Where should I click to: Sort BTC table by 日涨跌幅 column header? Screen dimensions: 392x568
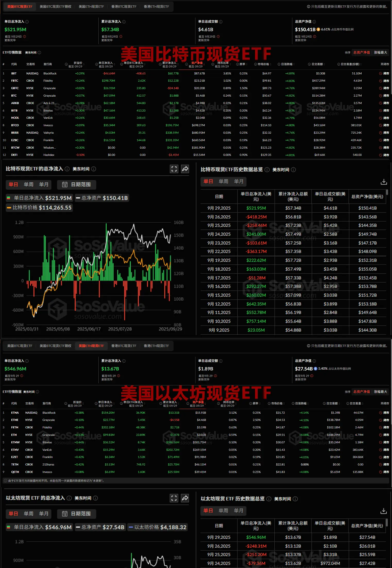click(x=287, y=64)
